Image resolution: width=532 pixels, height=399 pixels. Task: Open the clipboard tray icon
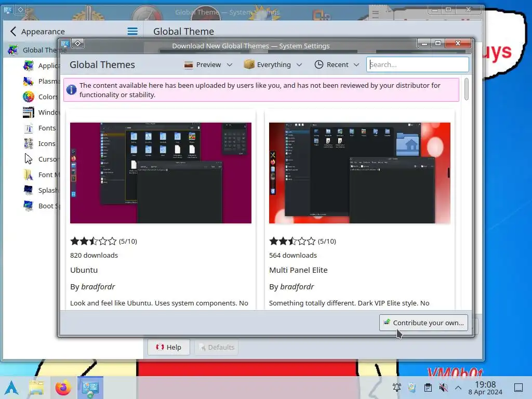[428, 387]
